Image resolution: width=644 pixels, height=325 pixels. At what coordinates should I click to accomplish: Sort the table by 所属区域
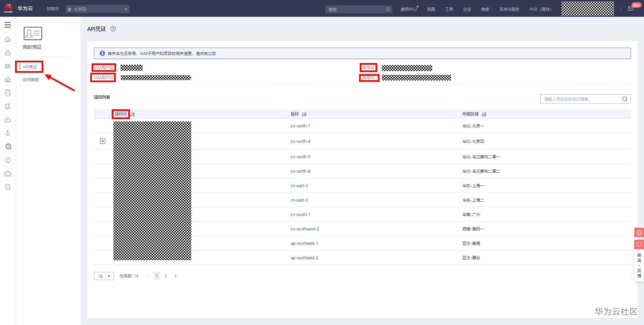484,114
